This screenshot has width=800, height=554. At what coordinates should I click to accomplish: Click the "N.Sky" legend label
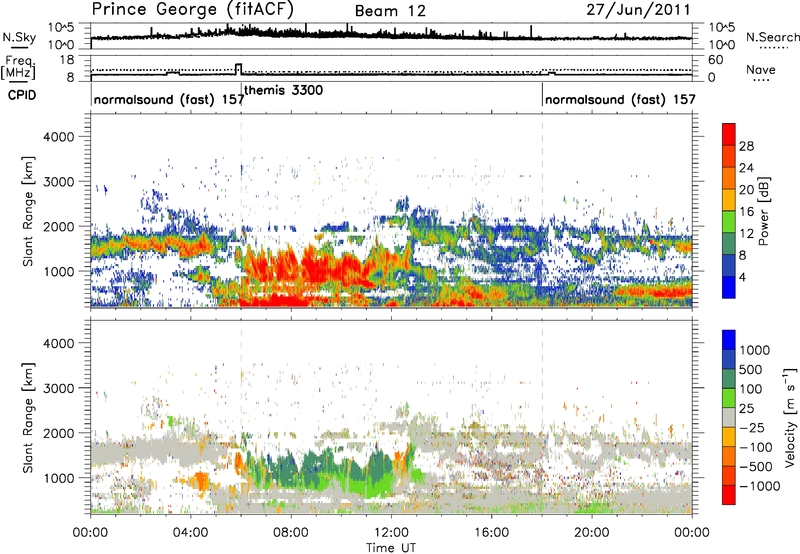(x=19, y=37)
